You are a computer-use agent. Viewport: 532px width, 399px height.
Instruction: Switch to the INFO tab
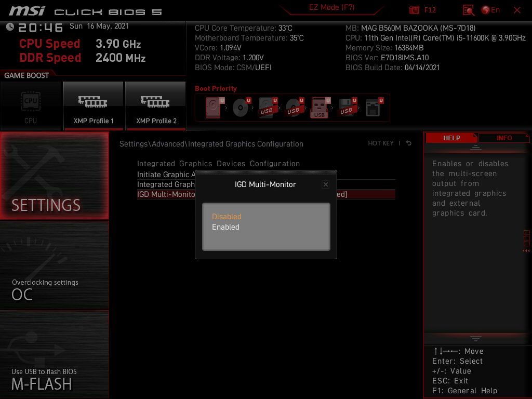[504, 138]
